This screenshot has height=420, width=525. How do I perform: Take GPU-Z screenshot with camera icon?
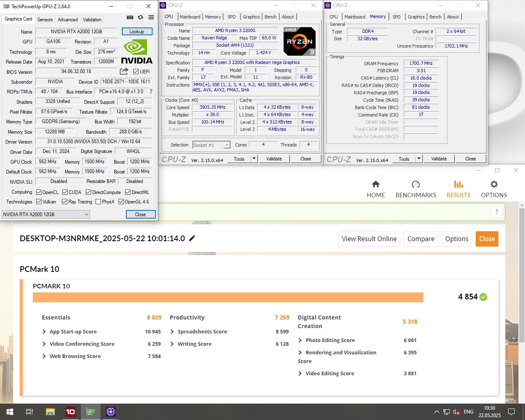(x=130, y=18)
